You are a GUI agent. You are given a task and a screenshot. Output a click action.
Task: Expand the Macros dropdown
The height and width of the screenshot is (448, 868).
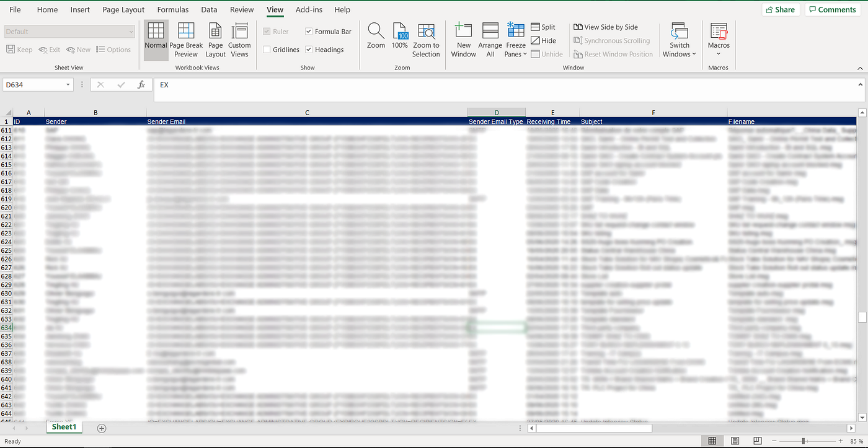tap(718, 39)
